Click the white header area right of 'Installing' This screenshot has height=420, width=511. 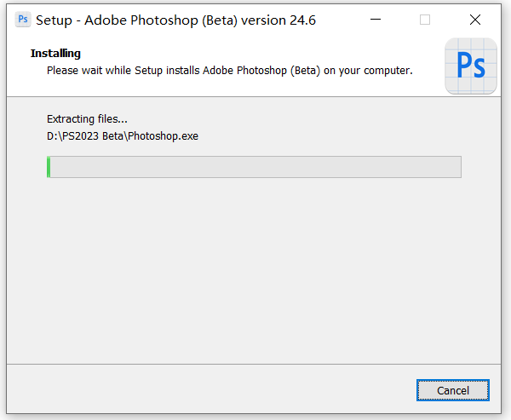click(255, 53)
